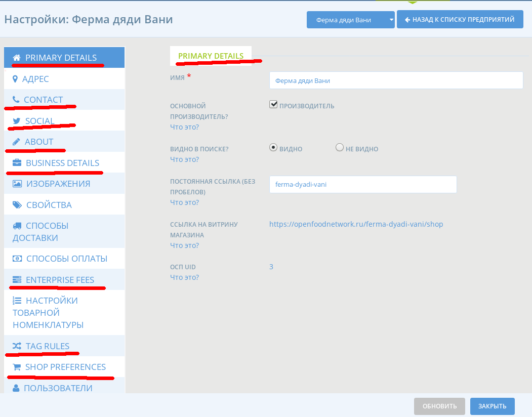This screenshot has height=417, width=532.
Task: Click the phone icon beside CONTACT
Action: click(x=16, y=99)
